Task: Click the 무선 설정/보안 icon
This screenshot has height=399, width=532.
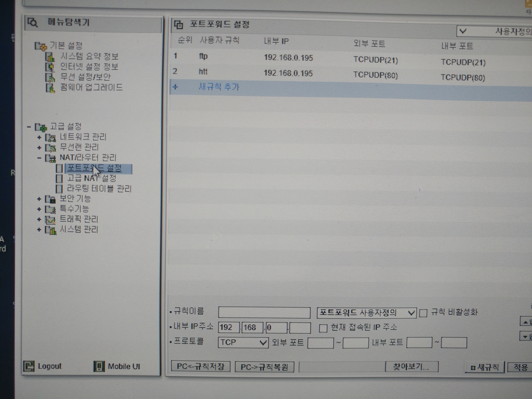Action: pyautogui.click(x=50, y=77)
